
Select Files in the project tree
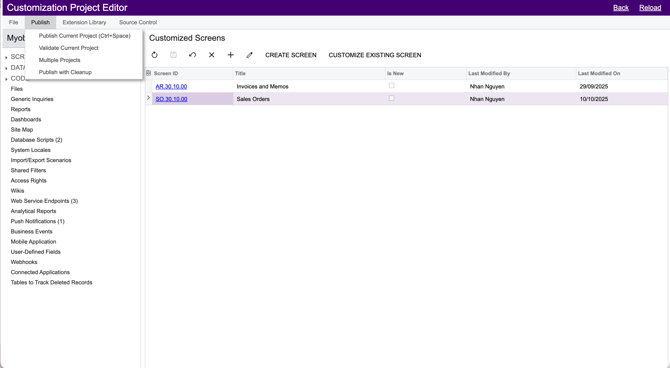pyautogui.click(x=17, y=89)
